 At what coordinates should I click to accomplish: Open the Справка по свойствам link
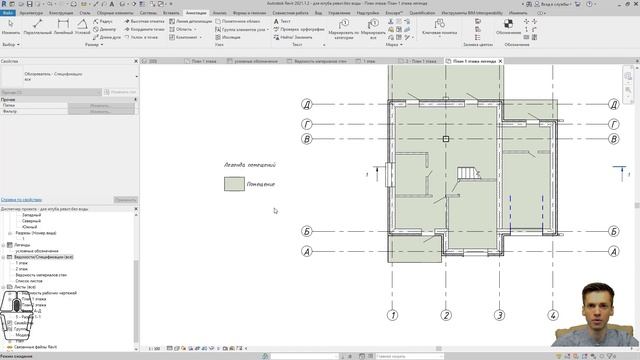coord(21,200)
